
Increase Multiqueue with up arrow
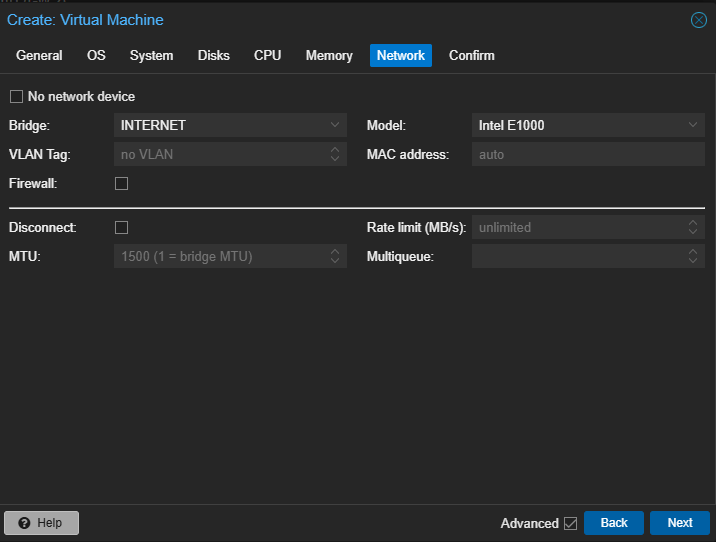pos(693,252)
